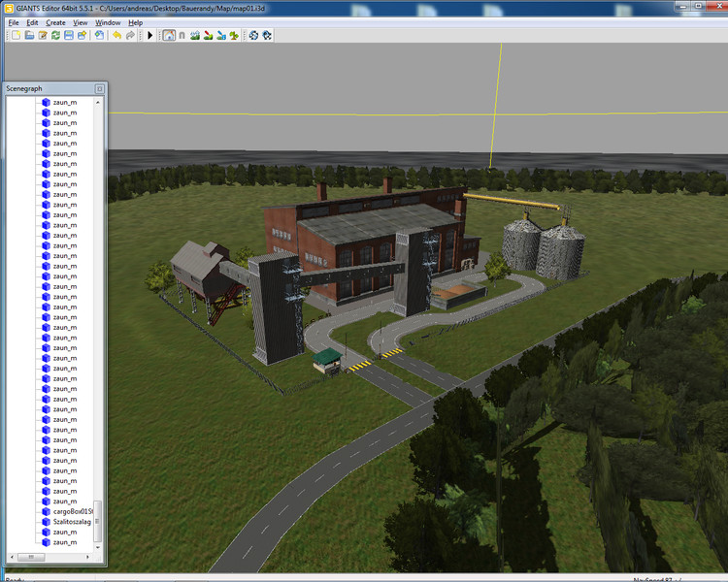Click the New scene toolbar icon
The width and height of the screenshot is (728, 582).
tap(17, 35)
